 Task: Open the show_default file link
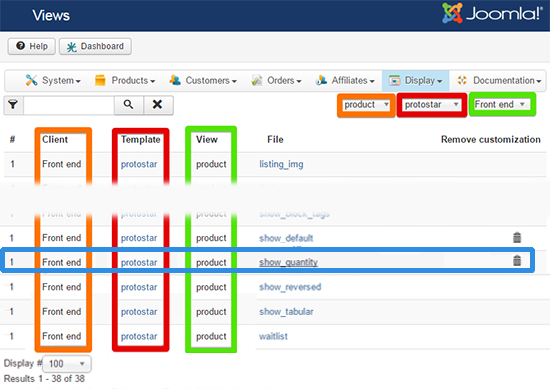[286, 238]
